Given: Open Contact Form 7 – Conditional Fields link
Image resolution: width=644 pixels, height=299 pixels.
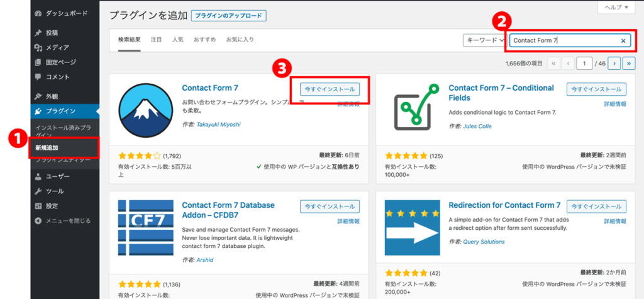Looking at the screenshot, I should point(501,93).
